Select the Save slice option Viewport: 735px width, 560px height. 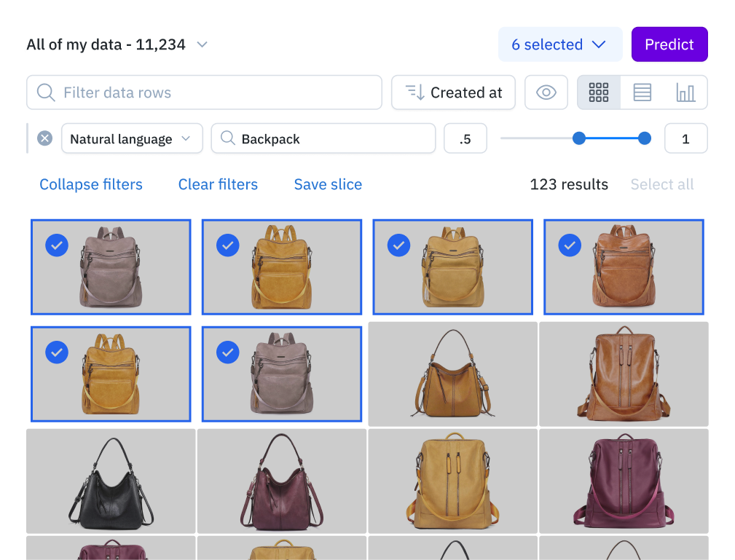click(x=327, y=184)
